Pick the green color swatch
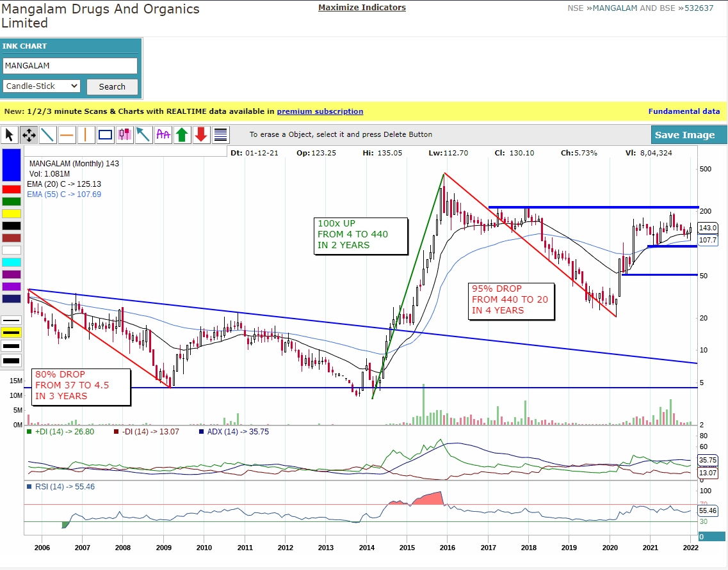Screen dimensions: 728x570 point(12,202)
